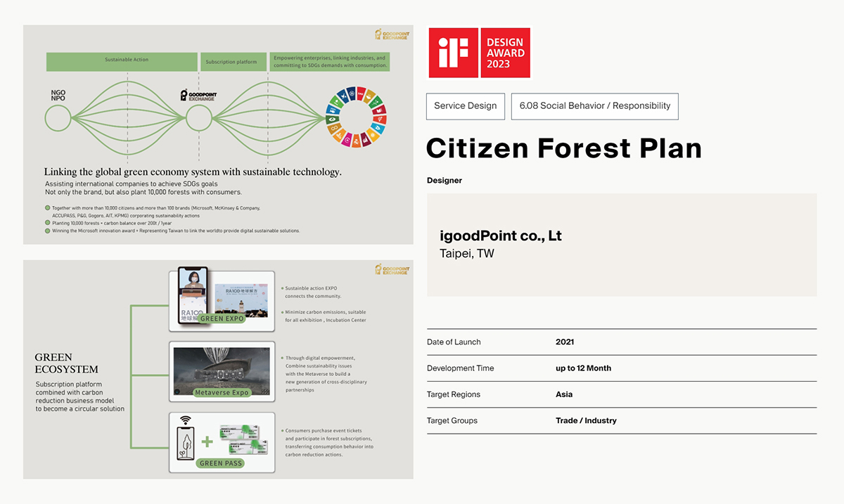Click the Trade / Industry value
This screenshot has width=844, height=504.
[586, 420]
